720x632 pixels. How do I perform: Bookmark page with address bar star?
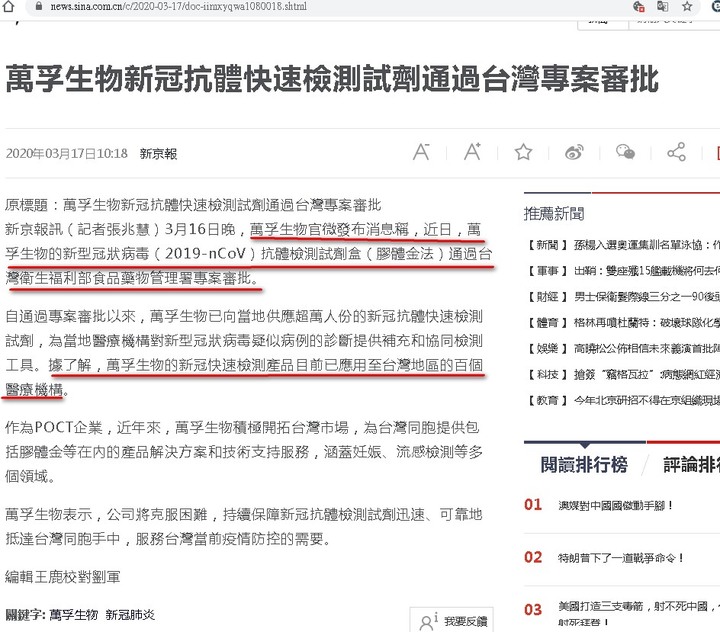(x=687, y=6)
